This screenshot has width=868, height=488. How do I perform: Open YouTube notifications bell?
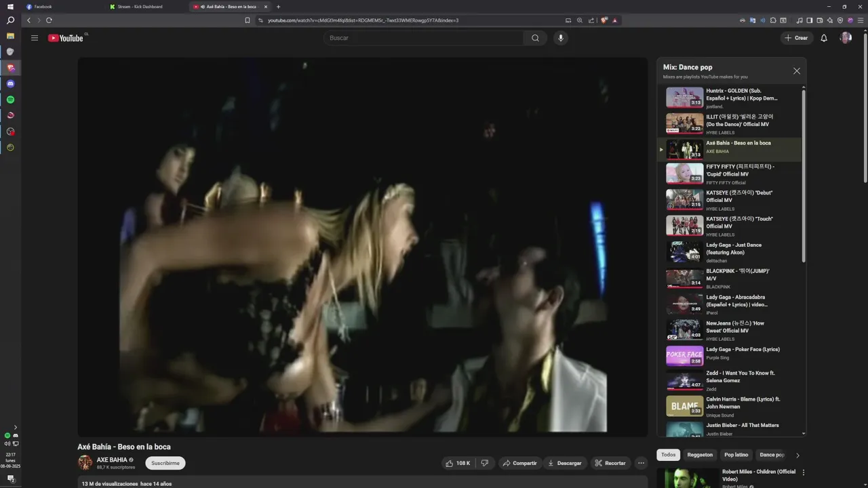[x=824, y=38]
